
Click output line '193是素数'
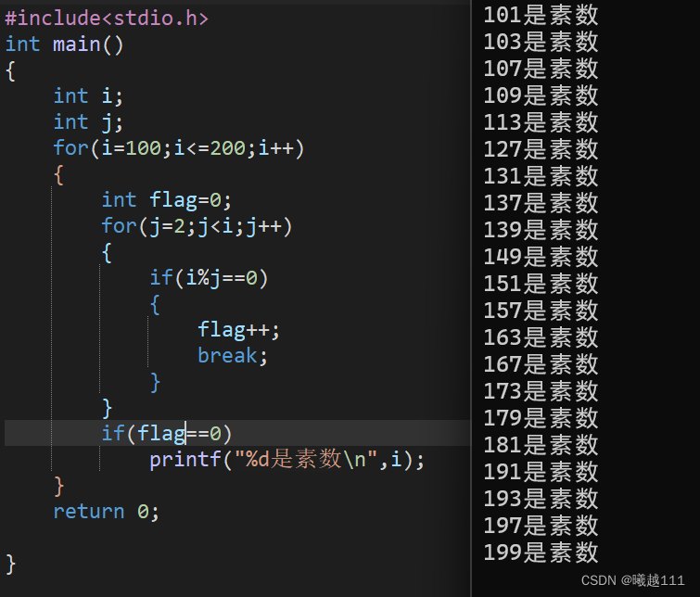pos(541,499)
